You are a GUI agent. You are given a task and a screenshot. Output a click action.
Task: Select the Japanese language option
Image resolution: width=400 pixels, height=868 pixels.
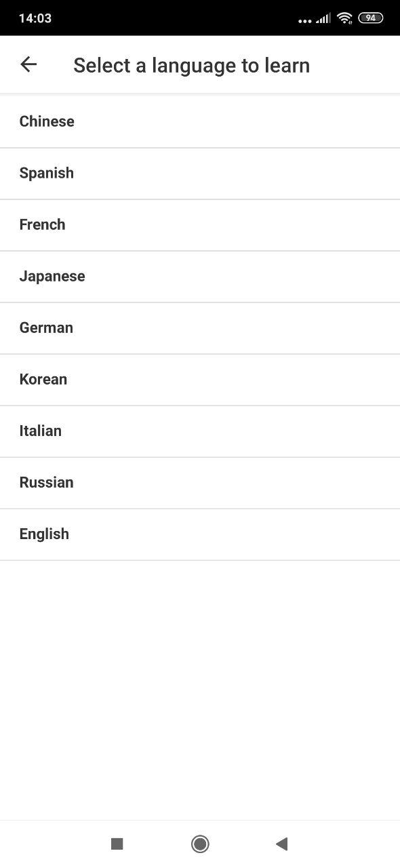pyautogui.click(x=200, y=277)
